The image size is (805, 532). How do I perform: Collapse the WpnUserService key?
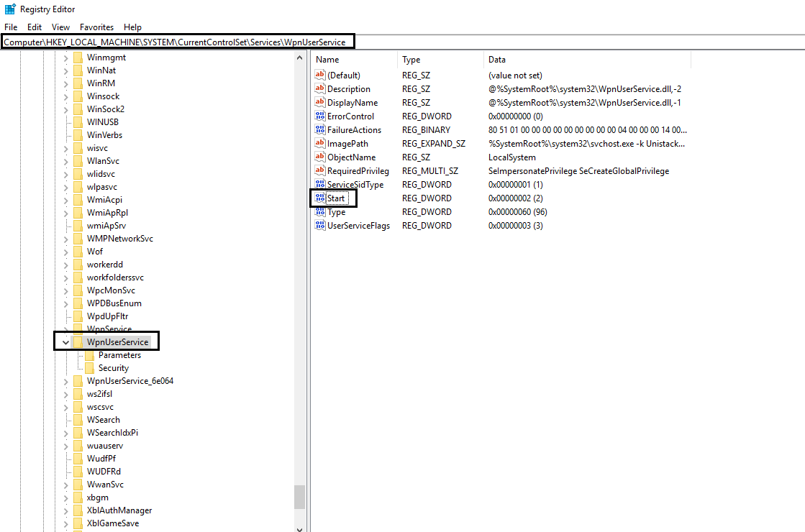[x=65, y=342]
